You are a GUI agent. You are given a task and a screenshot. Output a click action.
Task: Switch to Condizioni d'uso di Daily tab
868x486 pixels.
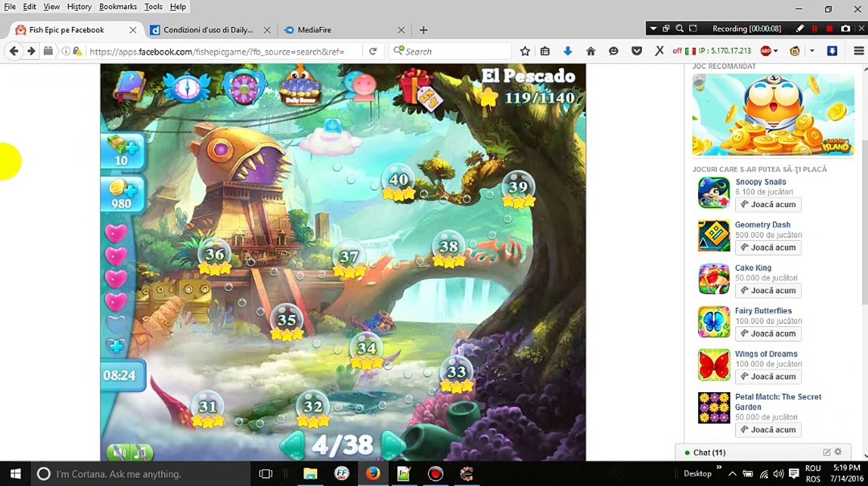(210, 30)
